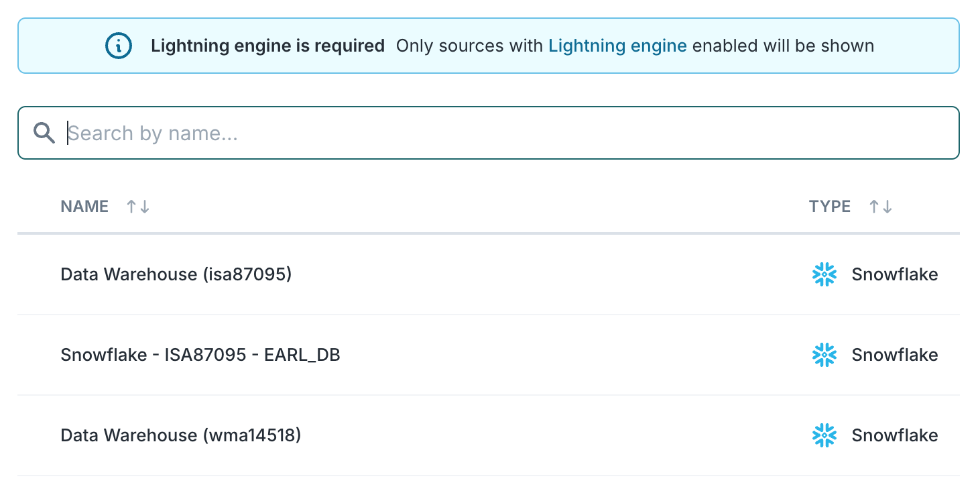Viewport: 980px width, 499px height.
Task: Click the bold 'Lightning engine is required' heading
Action: coord(267,46)
